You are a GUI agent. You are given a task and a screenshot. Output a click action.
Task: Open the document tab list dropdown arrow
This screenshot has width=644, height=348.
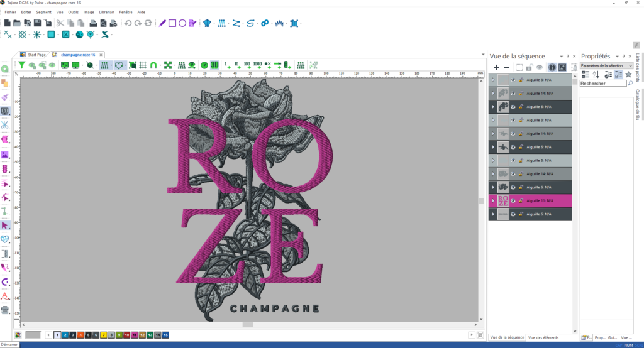click(x=483, y=55)
